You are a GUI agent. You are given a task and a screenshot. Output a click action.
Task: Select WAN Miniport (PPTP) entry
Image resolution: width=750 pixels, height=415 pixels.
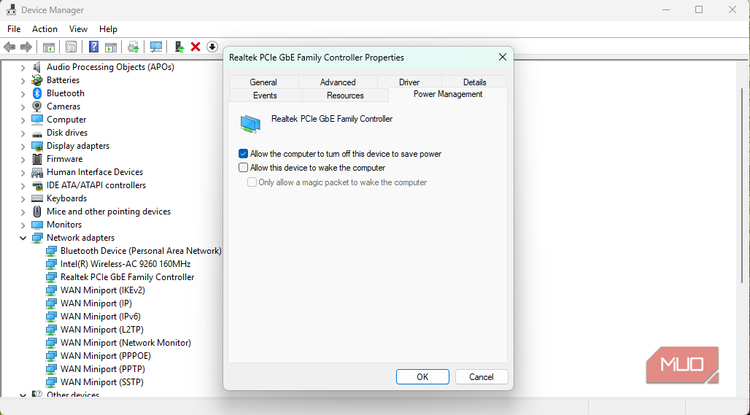click(103, 369)
